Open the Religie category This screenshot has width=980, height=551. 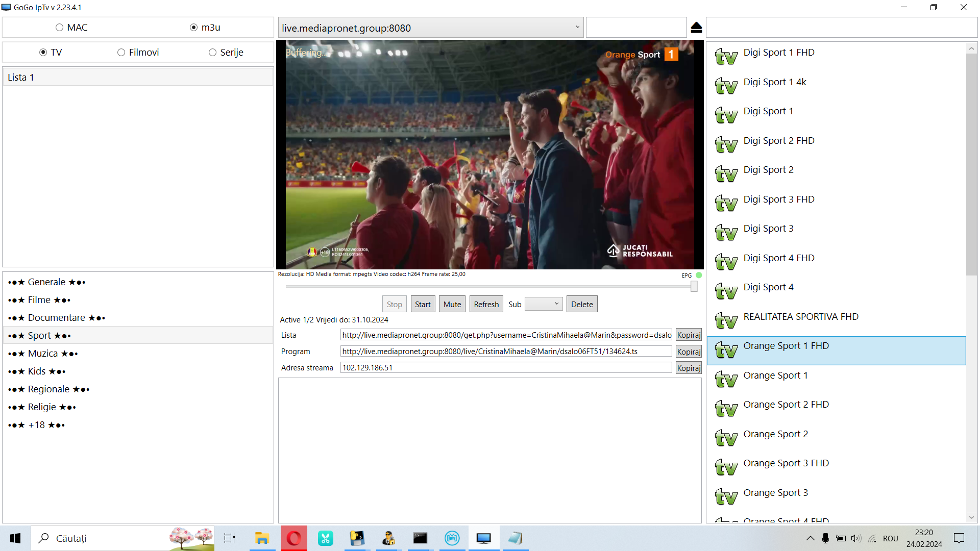point(138,407)
